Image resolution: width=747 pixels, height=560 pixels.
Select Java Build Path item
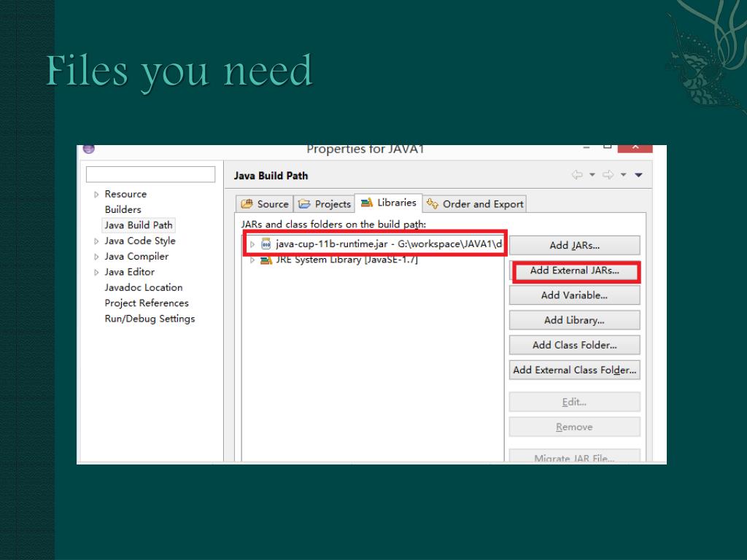[x=139, y=225]
